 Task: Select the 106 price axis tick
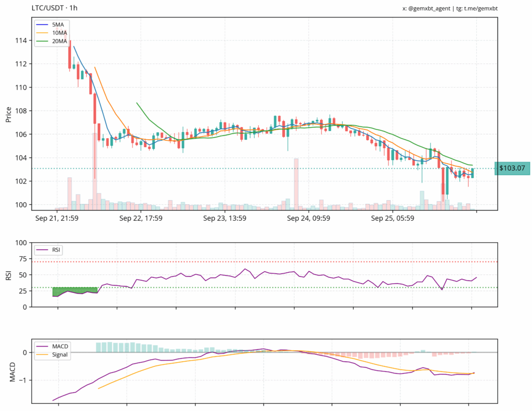pyautogui.click(x=21, y=135)
